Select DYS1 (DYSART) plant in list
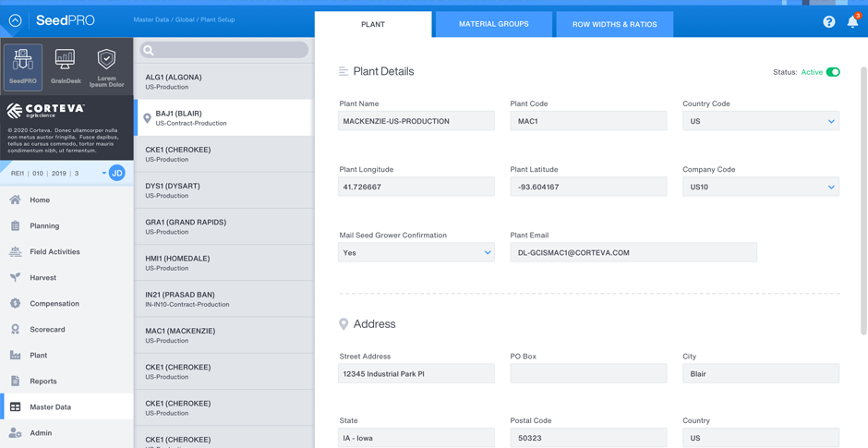 223,190
